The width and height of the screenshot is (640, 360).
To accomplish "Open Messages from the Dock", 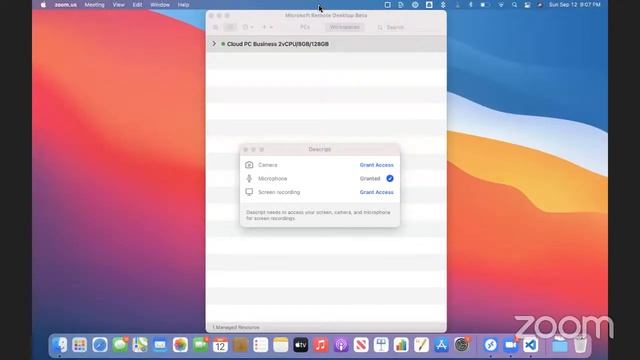I will (x=120, y=345).
